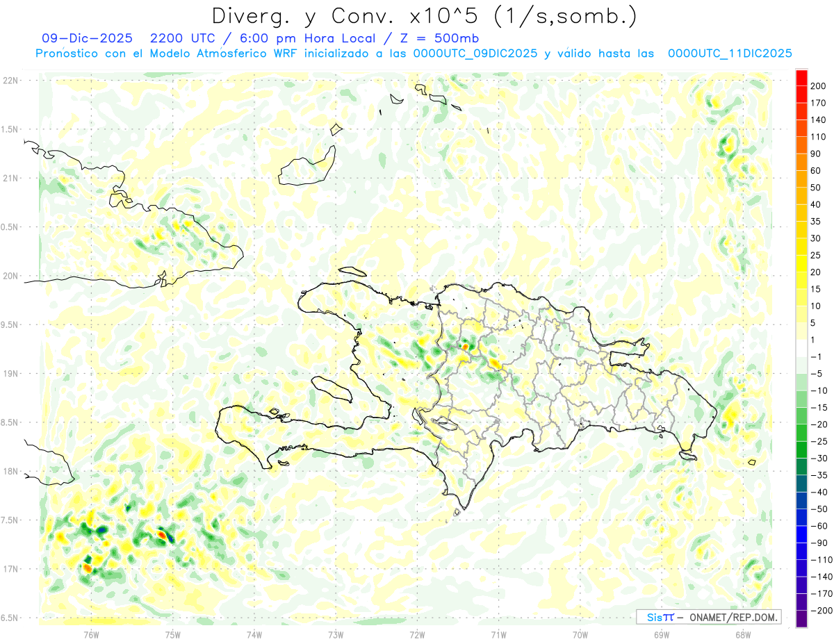Click the '-25' color scale value
The width and height of the screenshot is (834, 644).
(x=819, y=441)
